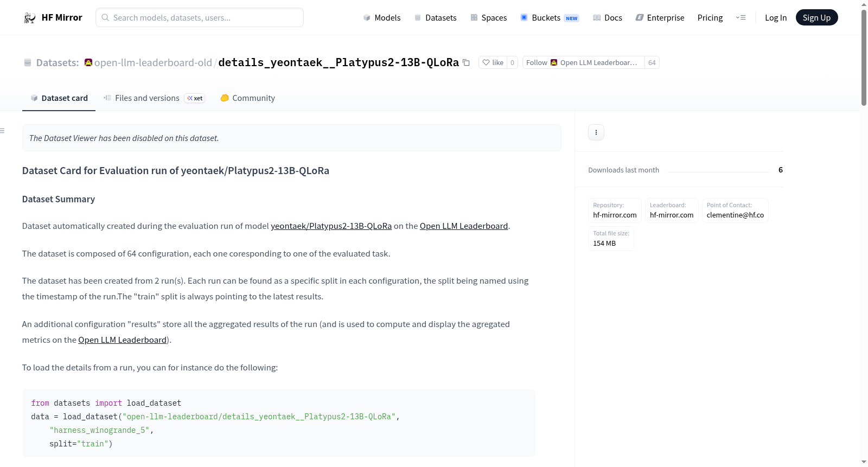Go to the Pricing page
868x467 pixels.
(710, 17)
